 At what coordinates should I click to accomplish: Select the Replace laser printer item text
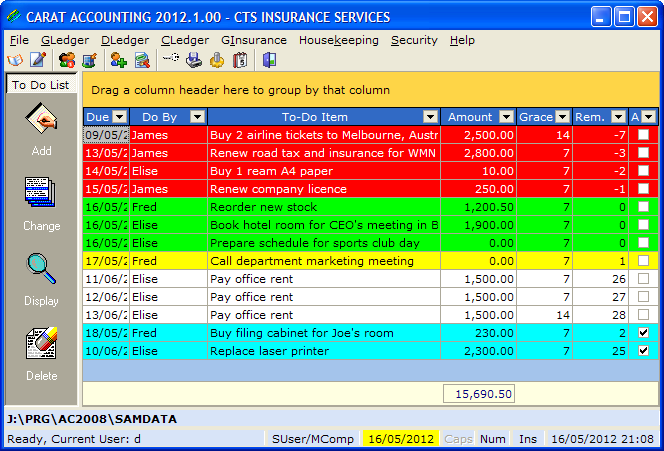(269, 351)
